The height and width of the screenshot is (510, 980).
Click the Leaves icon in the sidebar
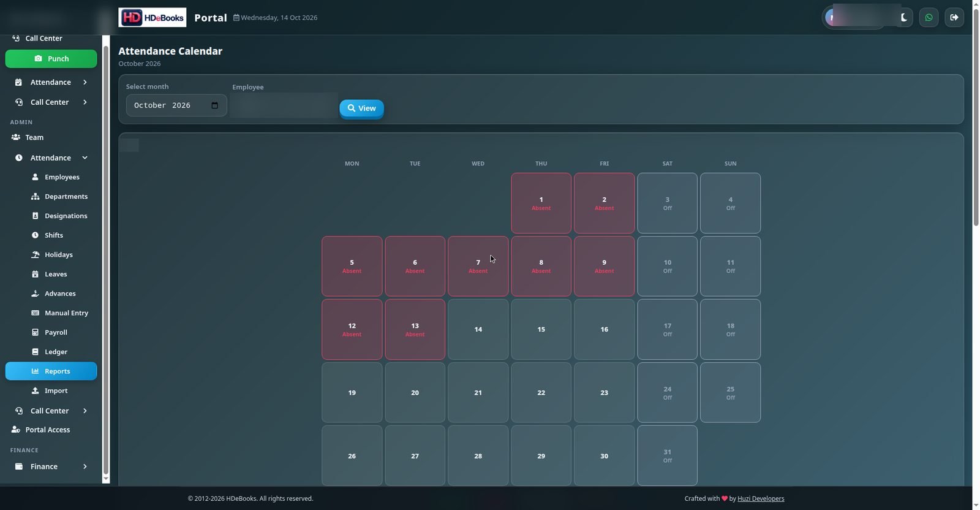click(35, 274)
